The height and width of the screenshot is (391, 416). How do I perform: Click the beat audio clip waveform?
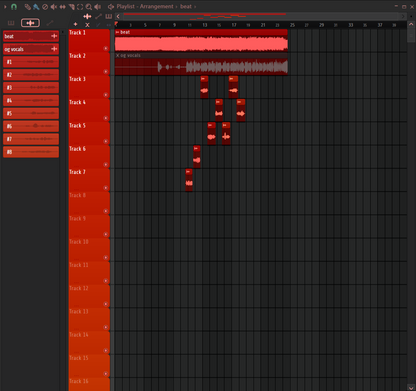pyautogui.click(x=201, y=44)
